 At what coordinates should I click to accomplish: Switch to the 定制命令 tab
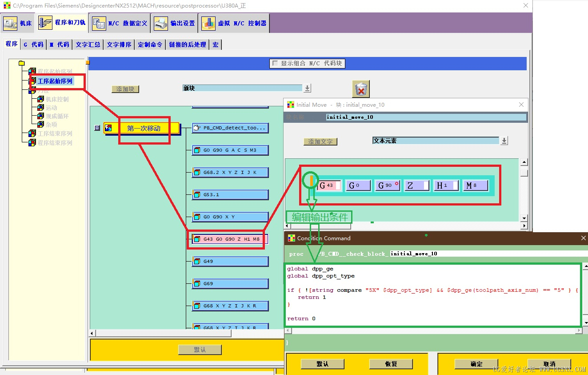pyautogui.click(x=150, y=44)
